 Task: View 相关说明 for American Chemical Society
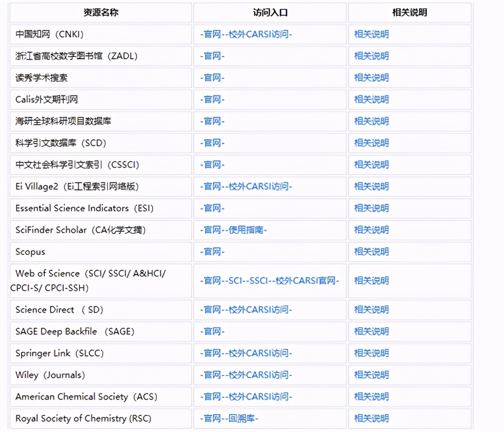coord(372,397)
